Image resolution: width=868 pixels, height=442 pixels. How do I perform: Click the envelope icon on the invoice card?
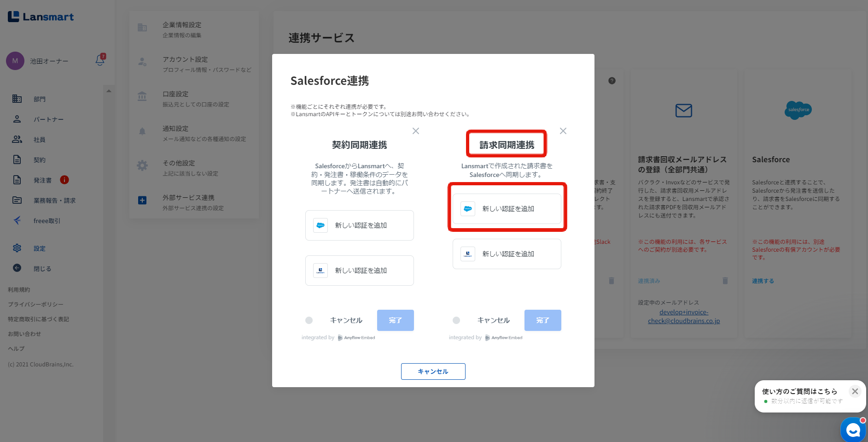[x=684, y=111]
